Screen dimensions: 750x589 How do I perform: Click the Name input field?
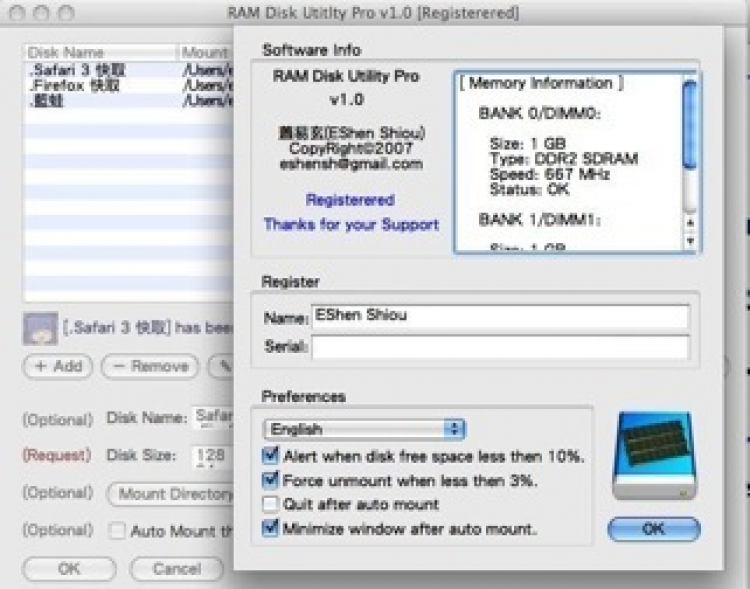[500, 316]
